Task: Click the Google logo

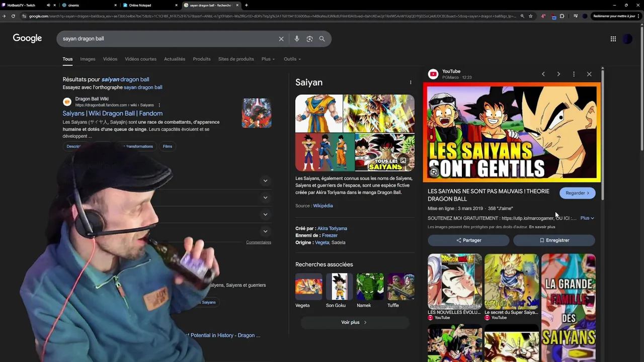Action: [x=27, y=39]
